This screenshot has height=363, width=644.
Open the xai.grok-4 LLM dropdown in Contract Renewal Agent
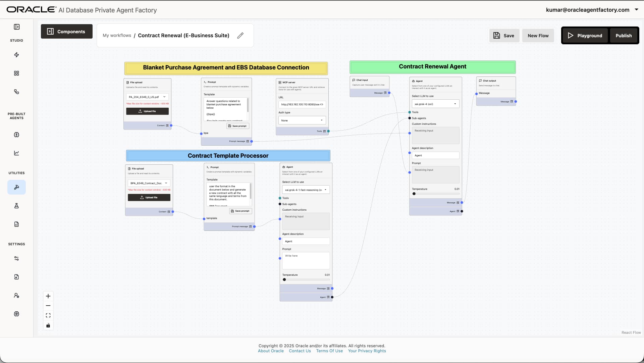click(435, 104)
